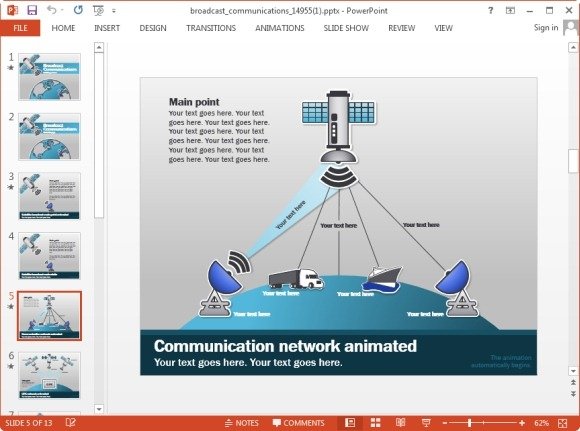Viewport: 580px width, 431px height.
Task: Click slide editor scroll down arrow
Action: pos(573,371)
